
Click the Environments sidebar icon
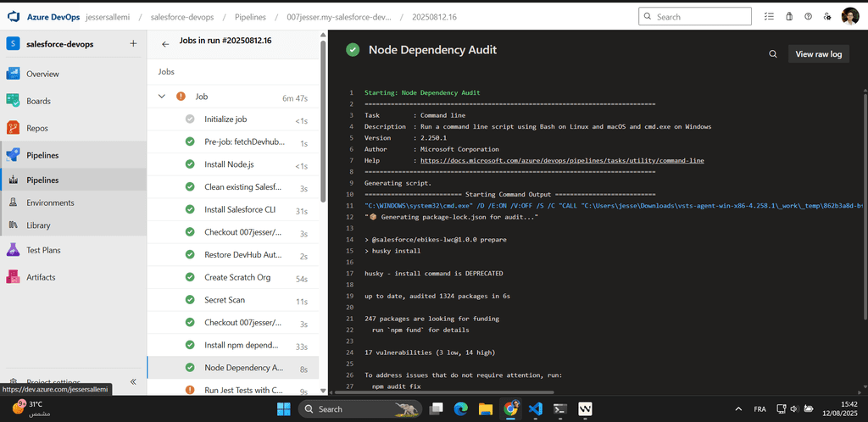(14, 203)
